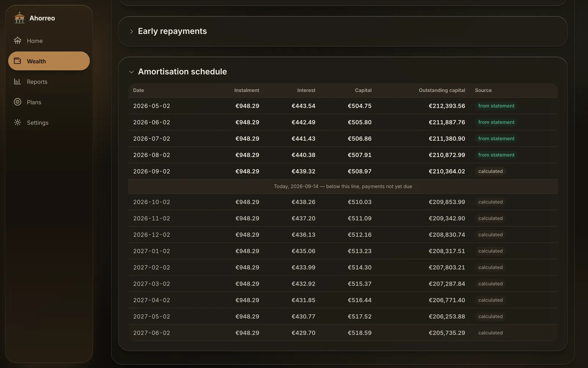Click interest value €441.43
Viewport: 588px width, 368px height.
pos(303,139)
